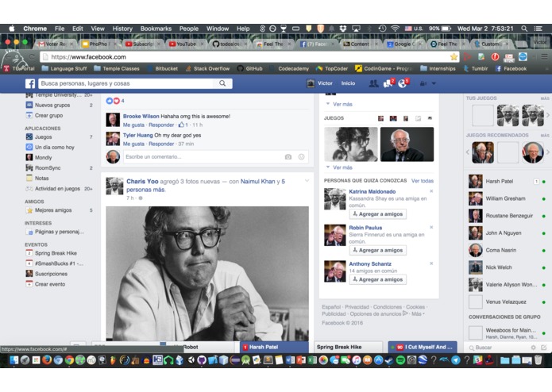
Task: Click the reactions icons showing 4
Action: 113,101
